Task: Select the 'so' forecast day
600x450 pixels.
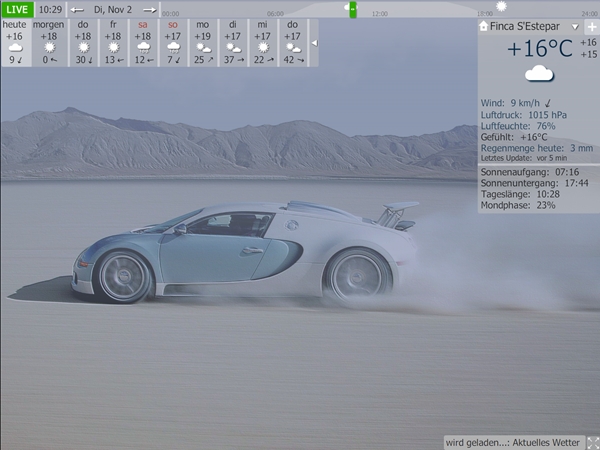Action: click(173, 42)
